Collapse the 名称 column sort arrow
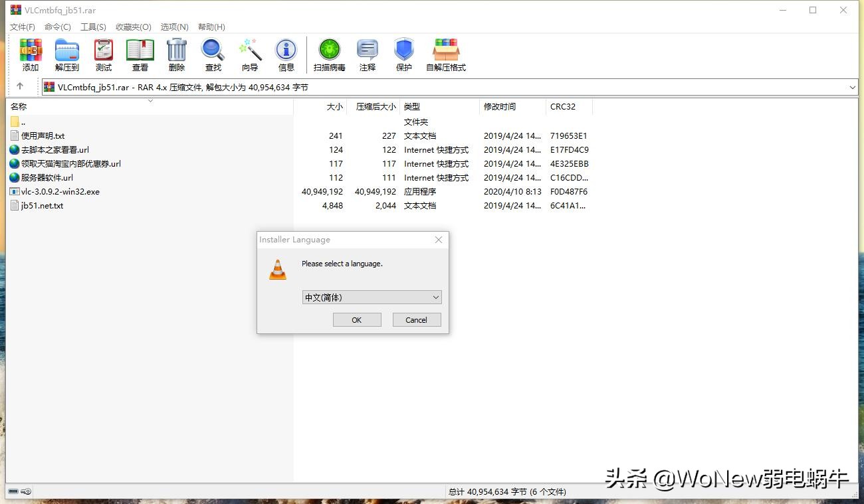 pos(150,101)
